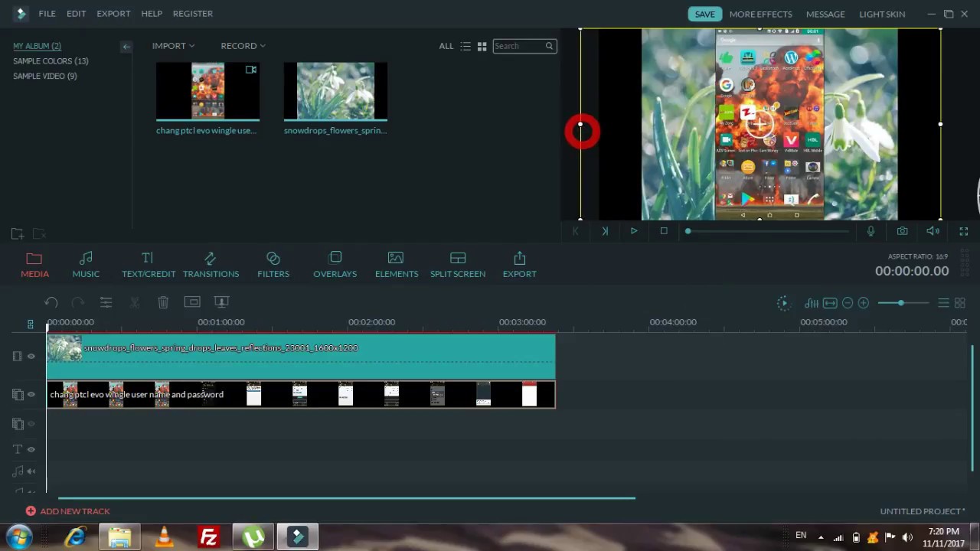Collapse the album sidebar with arrow button
Screen dimensions: 980x551
point(126,47)
